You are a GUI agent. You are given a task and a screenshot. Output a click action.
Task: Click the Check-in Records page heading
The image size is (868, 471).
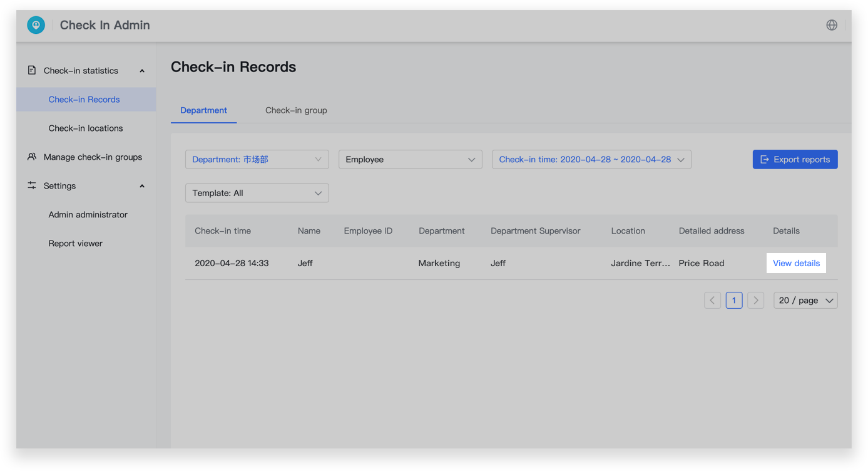coord(233,67)
